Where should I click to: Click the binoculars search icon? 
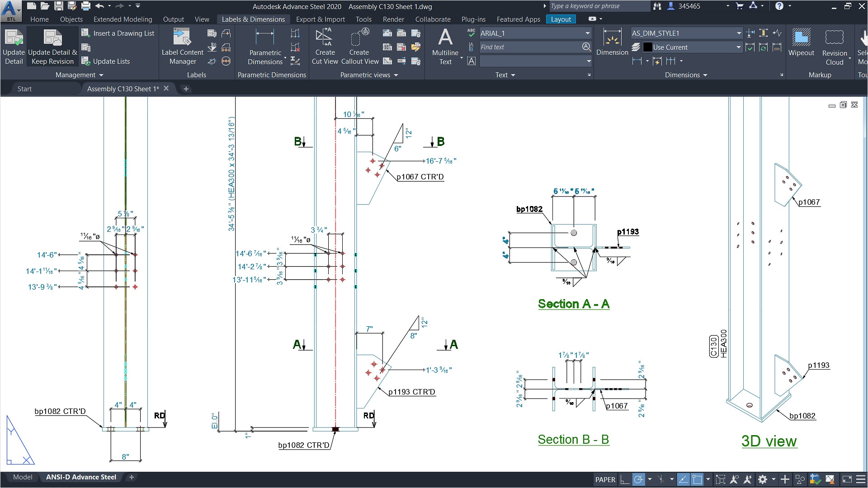coord(657,6)
